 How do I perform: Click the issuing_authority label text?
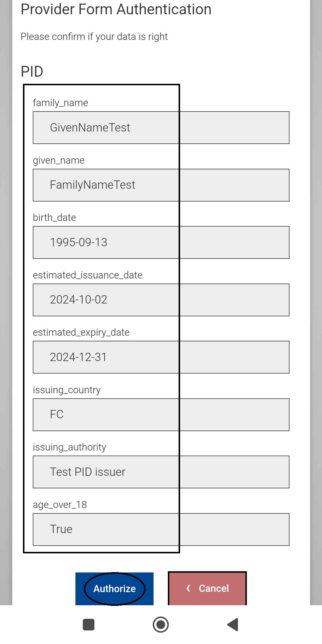69,447
